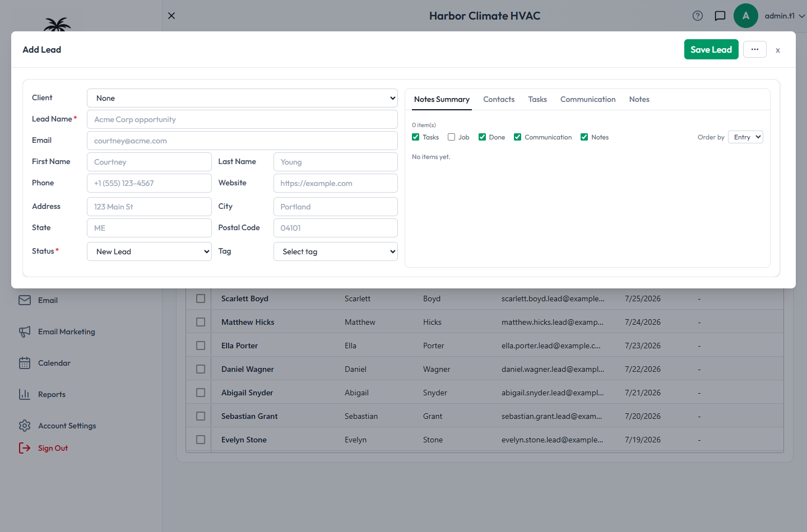807x532 pixels.
Task: Click the Calendar sidebar icon
Action: [x=25, y=363]
